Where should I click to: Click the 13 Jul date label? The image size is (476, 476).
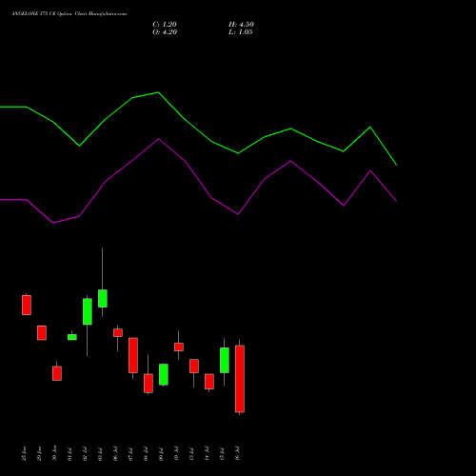(x=191, y=453)
